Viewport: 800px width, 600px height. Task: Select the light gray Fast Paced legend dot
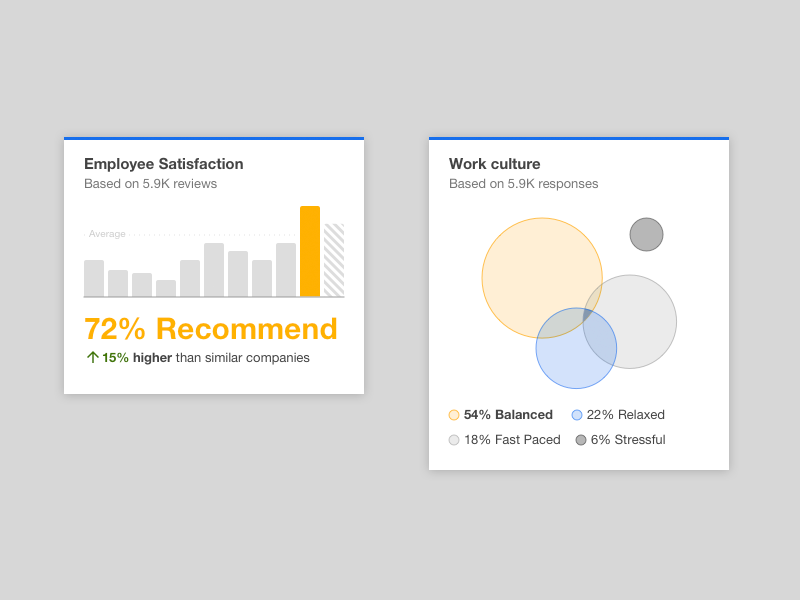tap(454, 440)
